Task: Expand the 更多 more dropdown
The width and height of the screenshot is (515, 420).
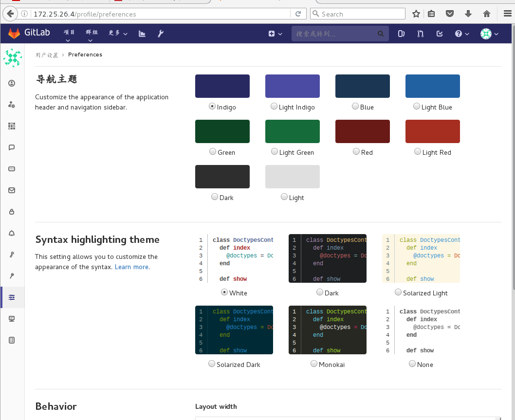Action: [x=118, y=33]
